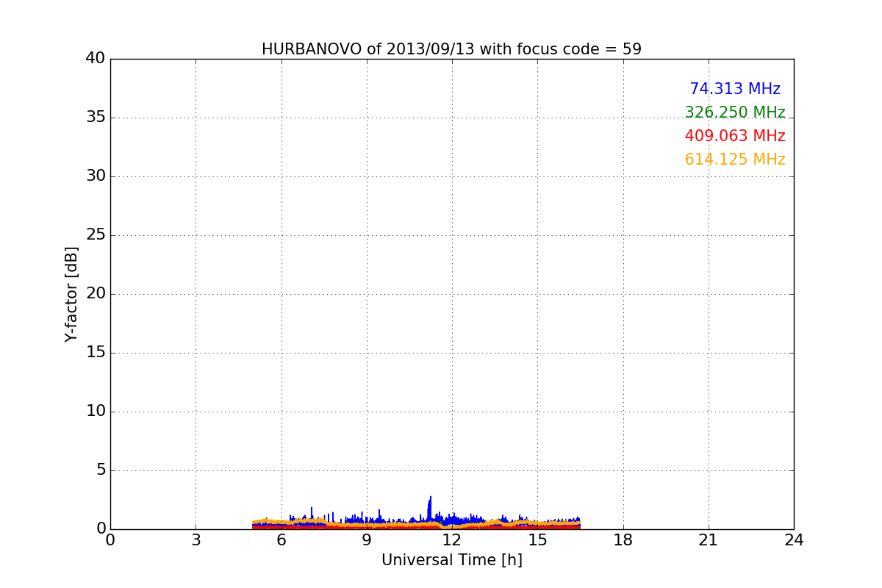Select the 326.250 MHz legend label
Viewport: 882px width, 588px height.
point(735,112)
